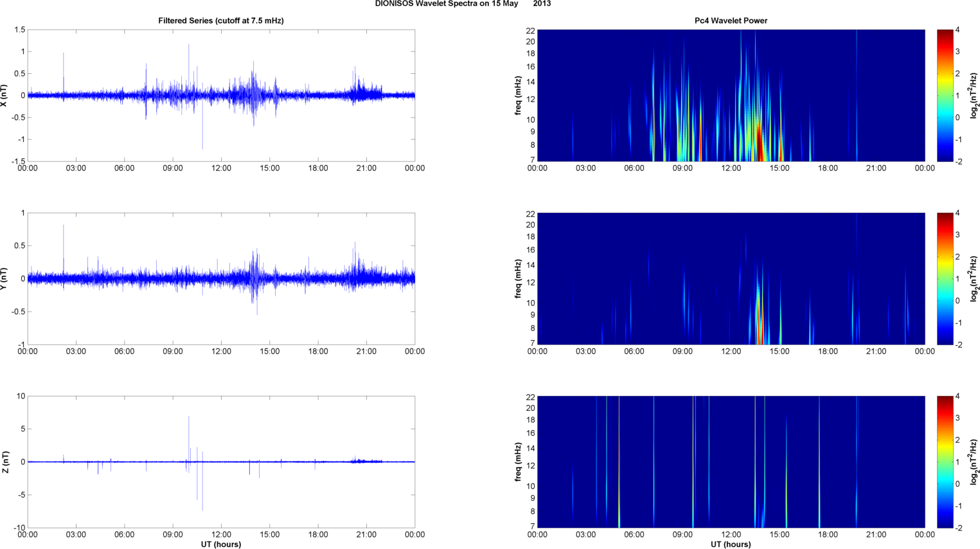Click the colorbar beside the top spectrogram
This screenshot has height=549, width=980.
pos(945,95)
